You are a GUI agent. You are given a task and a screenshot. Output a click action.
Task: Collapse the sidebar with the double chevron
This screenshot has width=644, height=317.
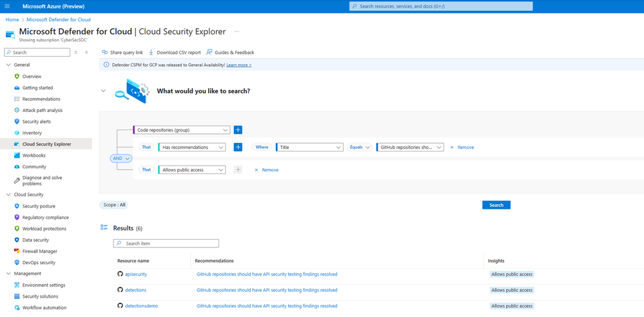[x=86, y=53]
